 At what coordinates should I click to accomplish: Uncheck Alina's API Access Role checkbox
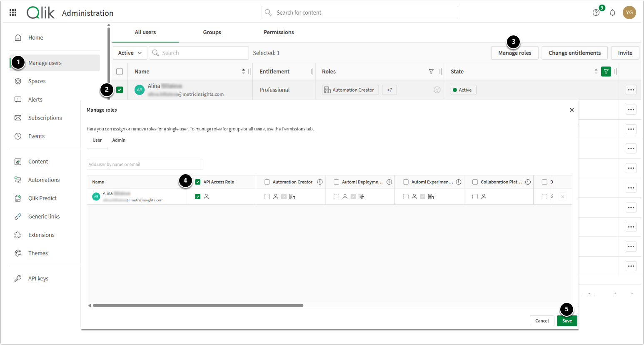(198, 197)
